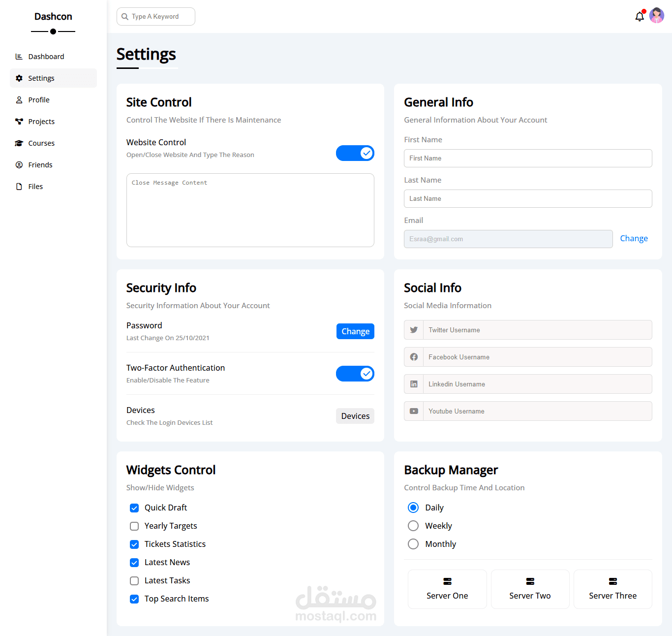Screen dimensions: 672x636
Task: Click the Friends user circle icon
Action: click(19, 165)
